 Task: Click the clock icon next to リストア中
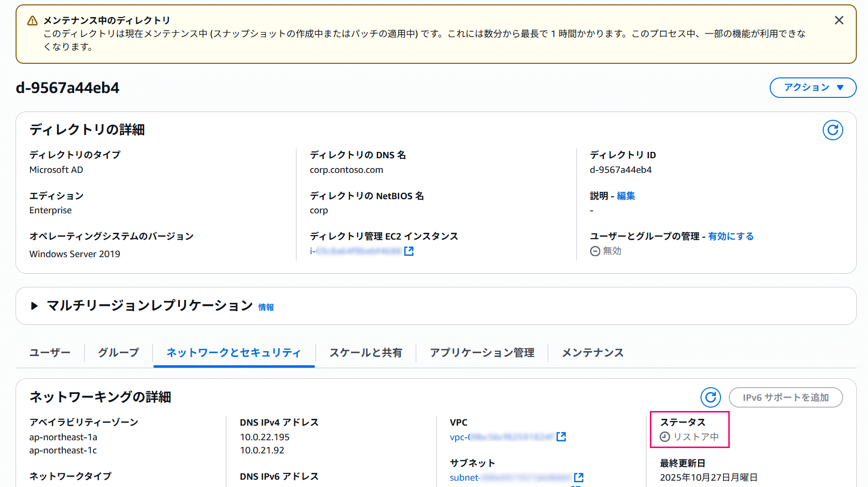[x=665, y=436]
